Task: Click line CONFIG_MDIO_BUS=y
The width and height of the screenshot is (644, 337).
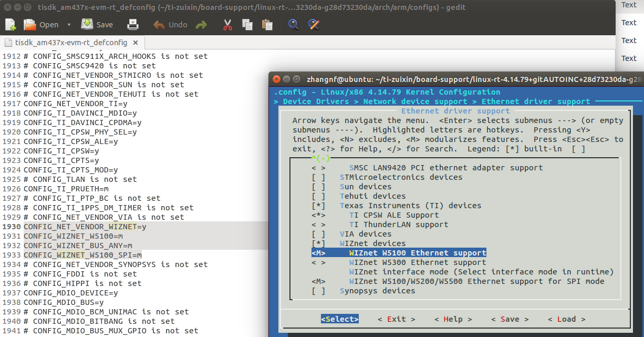Action: tap(64, 302)
